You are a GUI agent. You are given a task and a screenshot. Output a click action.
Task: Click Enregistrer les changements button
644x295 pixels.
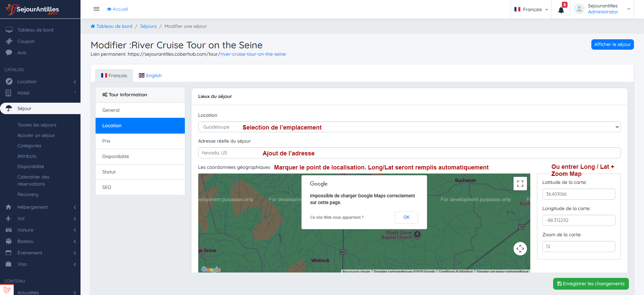[591, 284]
